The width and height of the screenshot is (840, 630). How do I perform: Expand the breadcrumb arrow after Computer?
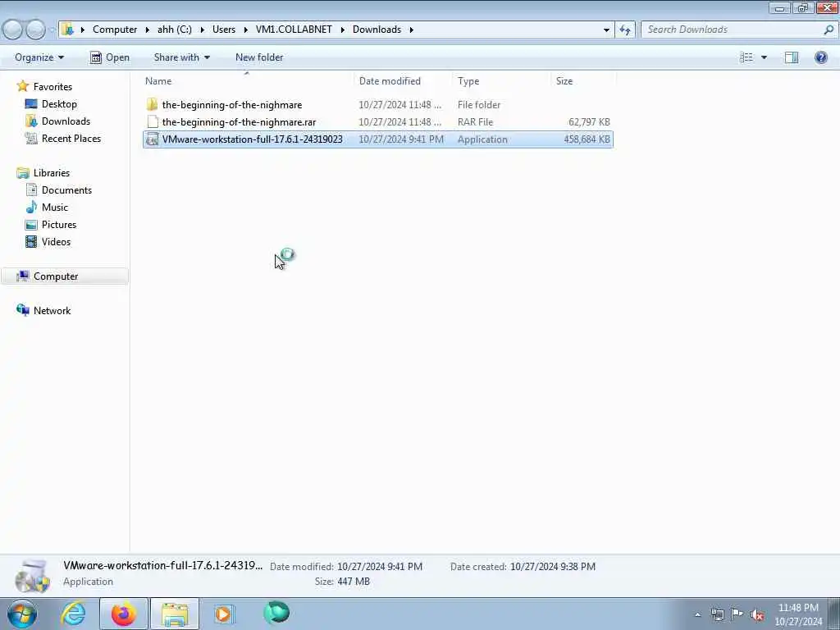tap(148, 30)
